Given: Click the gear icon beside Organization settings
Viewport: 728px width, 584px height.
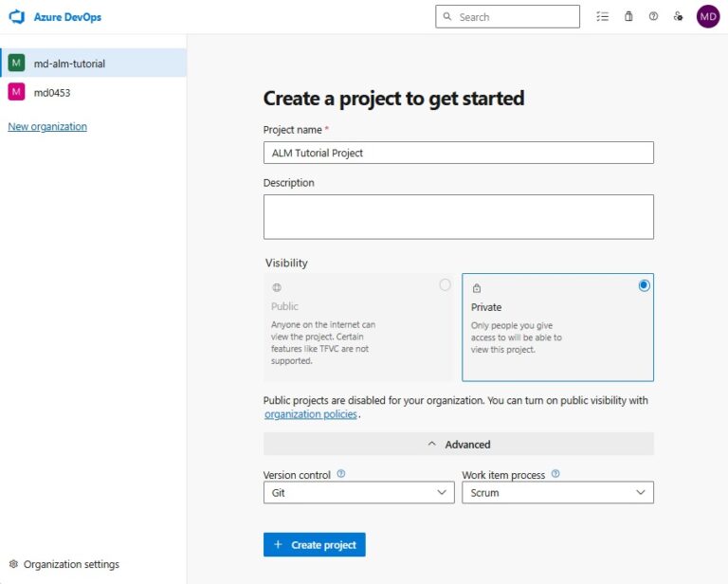Looking at the screenshot, I should pos(13,563).
